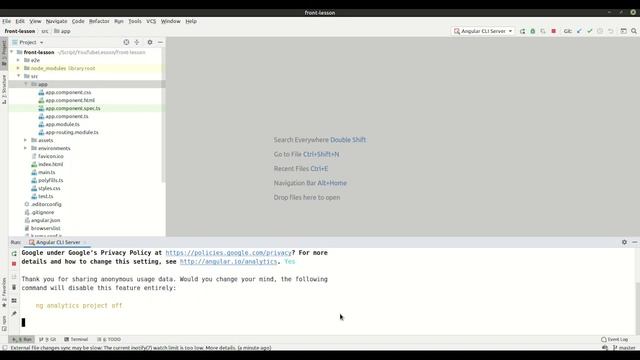Screen dimensions: 640x360
Task: Start debugging with the bug icon
Action: [533, 31]
